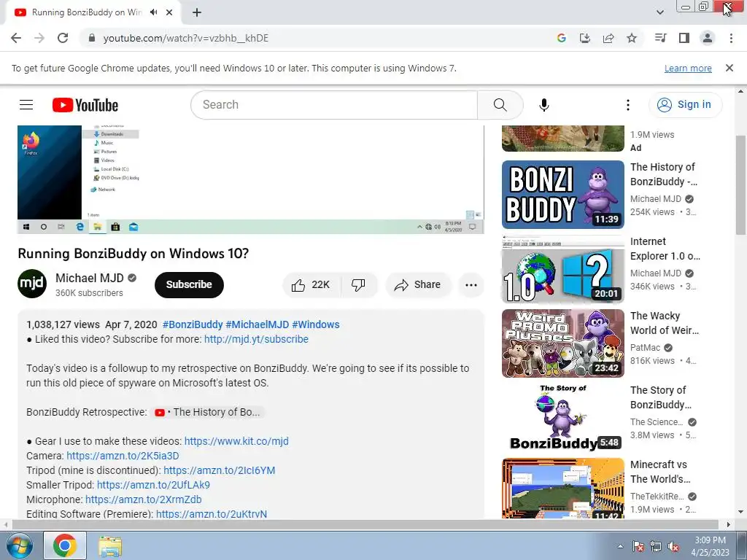Click the horizontal scrollbar at bottom

(x=365, y=524)
